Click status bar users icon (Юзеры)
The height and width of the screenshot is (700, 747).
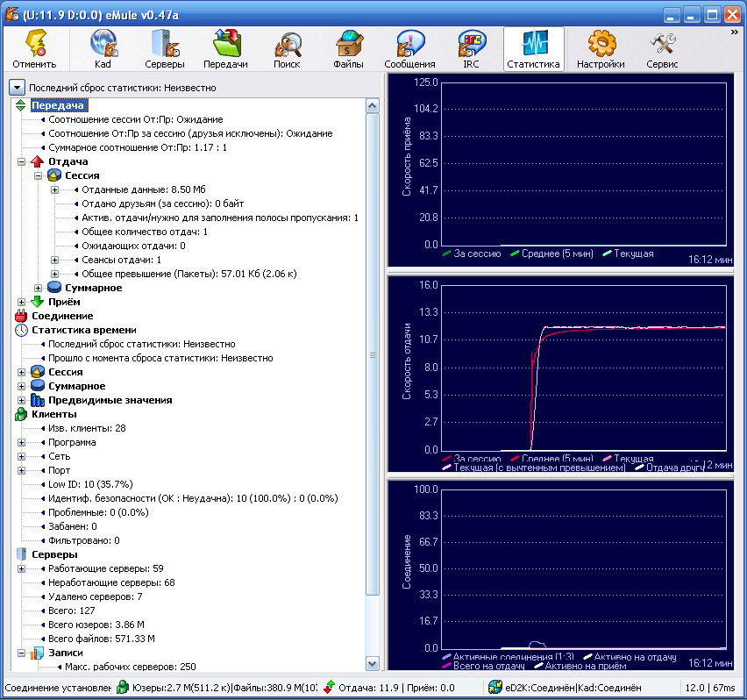pyautogui.click(x=123, y=687)
